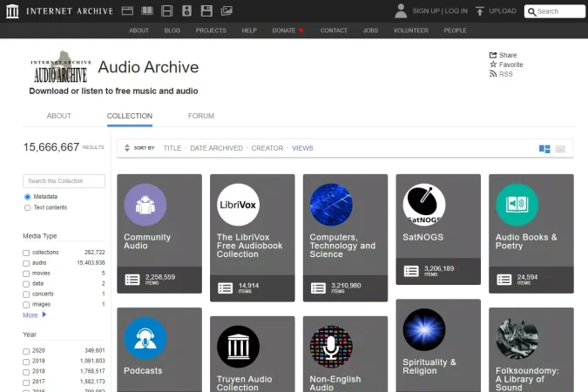The image size is (588, 392).
Task: Check the concerts media type
Action: (x=26, y=294)
